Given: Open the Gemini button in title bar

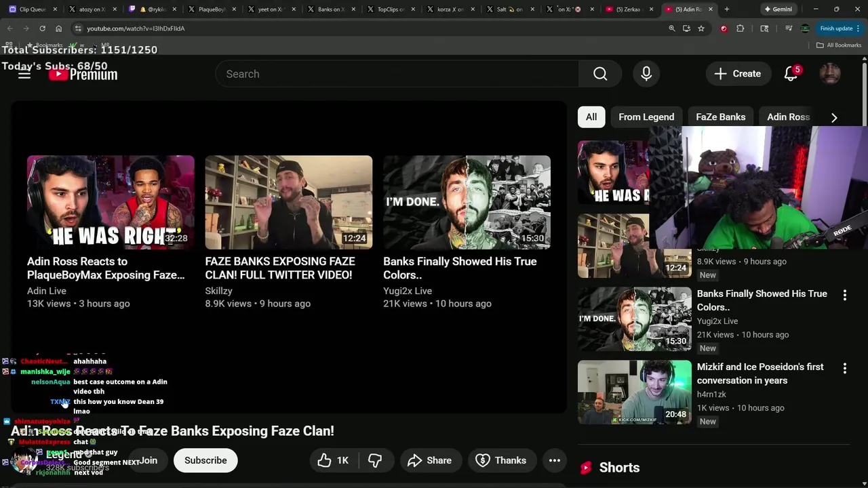Looking at the screenshot, I should coord(778,9).
